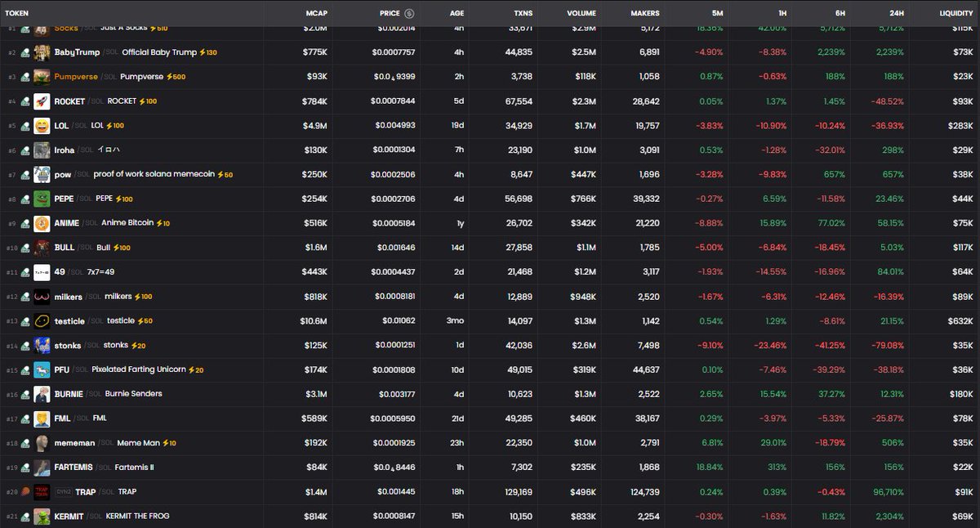Viewport: 980px width, 528px height.
Task: Sort the table by MCAP
Action: point(317,14)
